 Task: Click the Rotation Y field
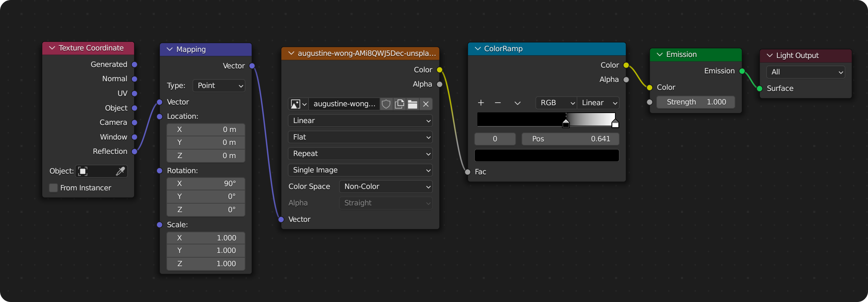[x=206, y=196]
